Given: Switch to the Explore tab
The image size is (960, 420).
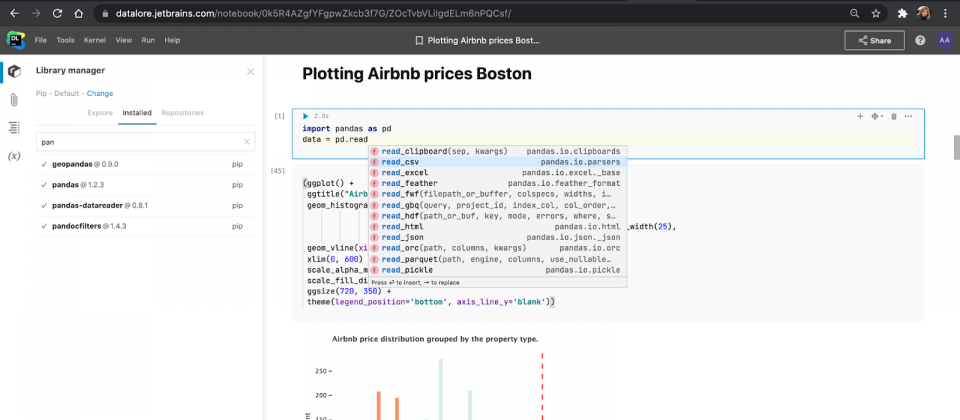Looking at the screenshot, I should pos(100,113).
